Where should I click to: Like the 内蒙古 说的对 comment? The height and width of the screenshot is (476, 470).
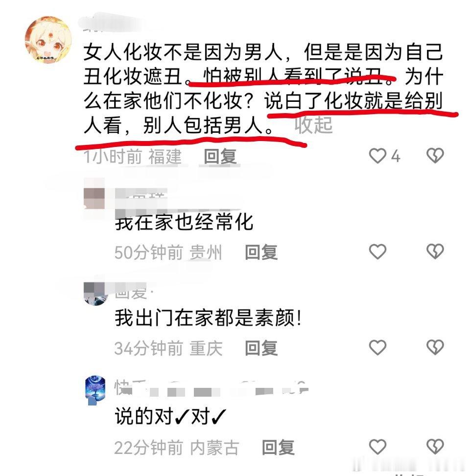tap(377, 447)
